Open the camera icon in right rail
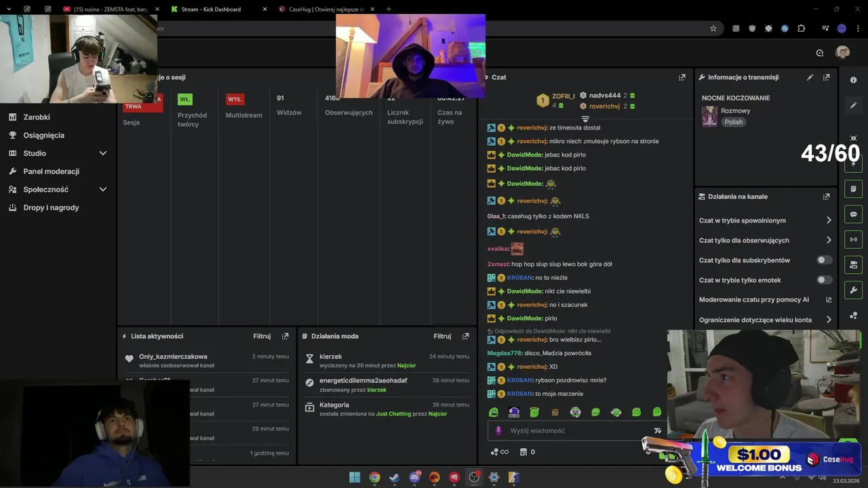The width and height of the screenshot is (868, 488). (x=854, y=264)
